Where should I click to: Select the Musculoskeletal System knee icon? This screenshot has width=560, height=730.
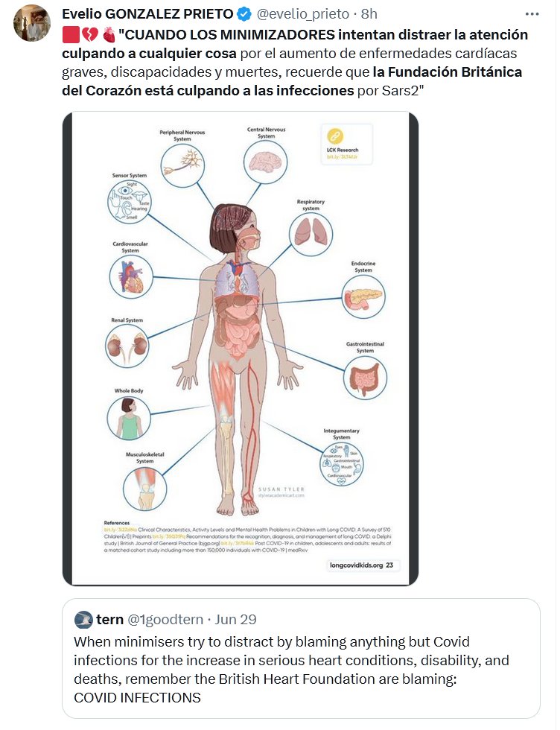click(x=144, y=489)
